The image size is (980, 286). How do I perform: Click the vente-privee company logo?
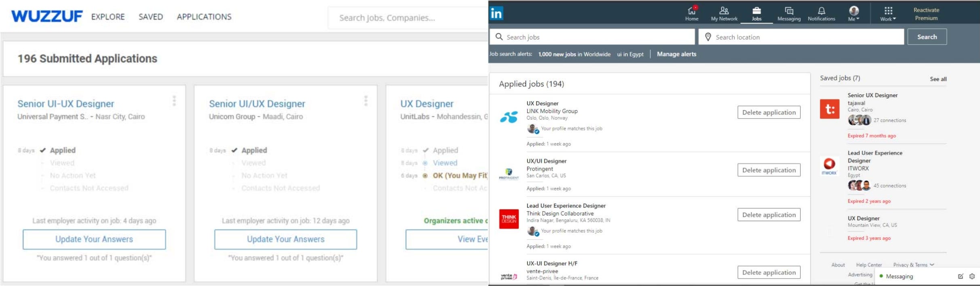(509, 276)
